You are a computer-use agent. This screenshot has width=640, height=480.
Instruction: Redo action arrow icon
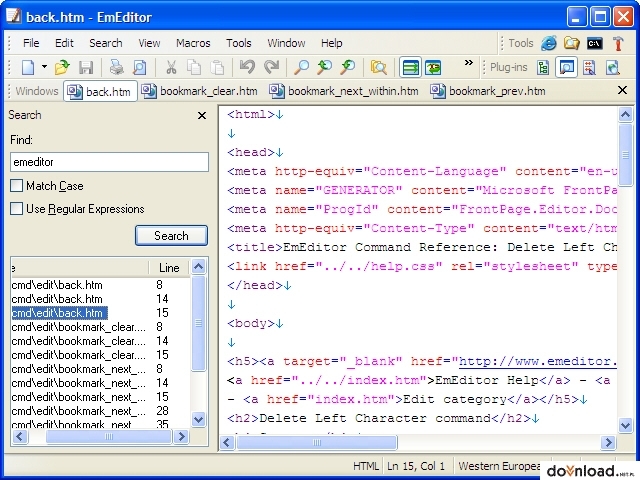point(271,67)
